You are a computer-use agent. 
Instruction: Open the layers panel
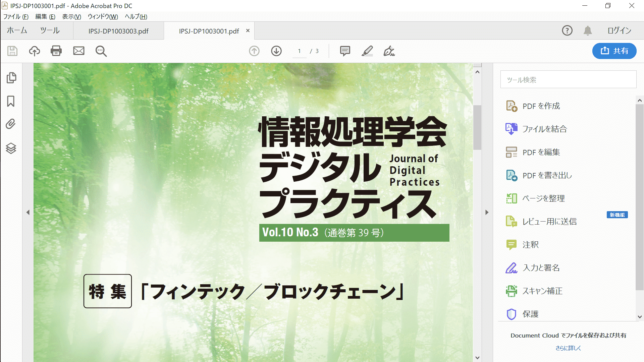point(11,148)
